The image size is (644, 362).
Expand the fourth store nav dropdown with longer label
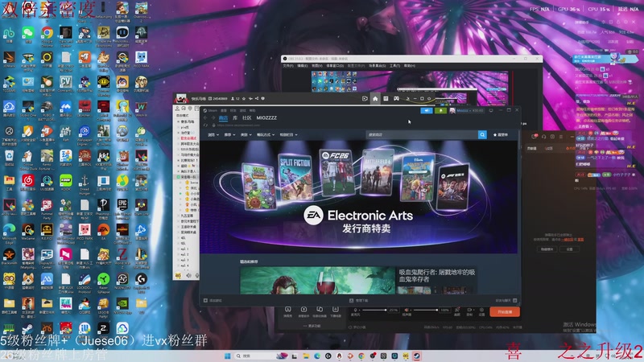click(266, 134)
